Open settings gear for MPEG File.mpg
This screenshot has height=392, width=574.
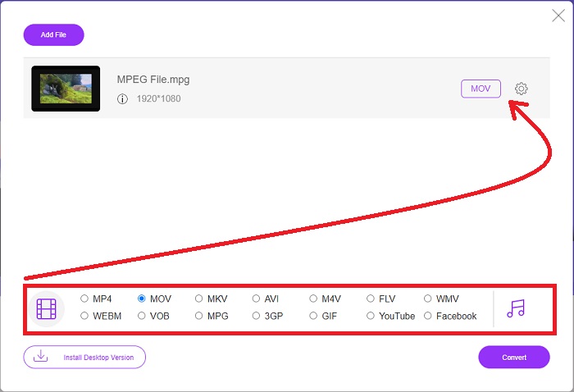(521, 89)
